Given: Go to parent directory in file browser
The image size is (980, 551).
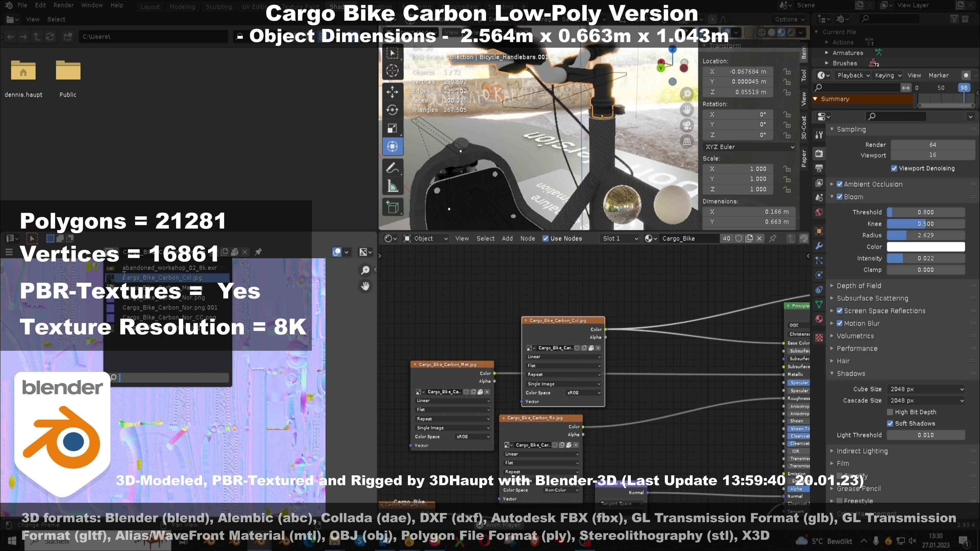Looking at the screenshot, I should (x=36, y=36).
